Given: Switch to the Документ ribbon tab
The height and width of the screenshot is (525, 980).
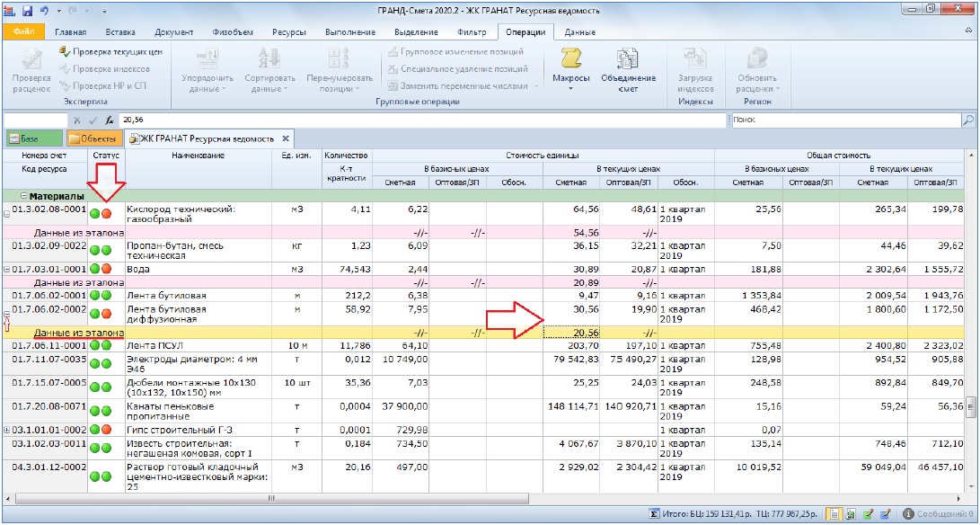Looking at the screenshot, I should [173, 32].
